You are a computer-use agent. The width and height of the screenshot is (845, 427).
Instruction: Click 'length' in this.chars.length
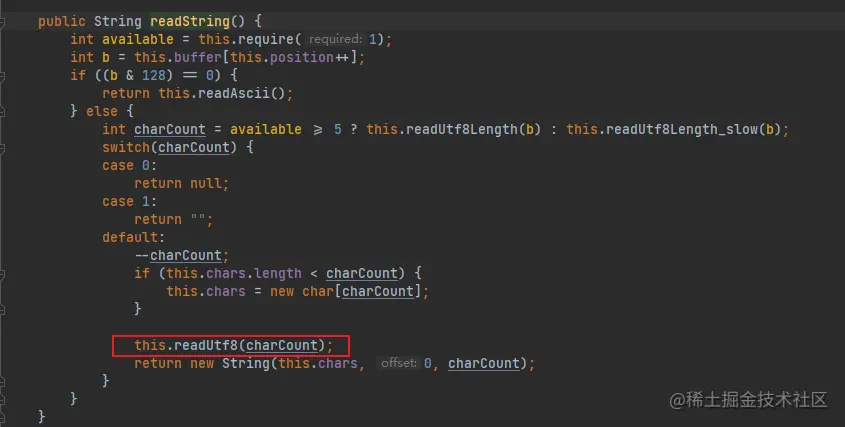point(278,273)
